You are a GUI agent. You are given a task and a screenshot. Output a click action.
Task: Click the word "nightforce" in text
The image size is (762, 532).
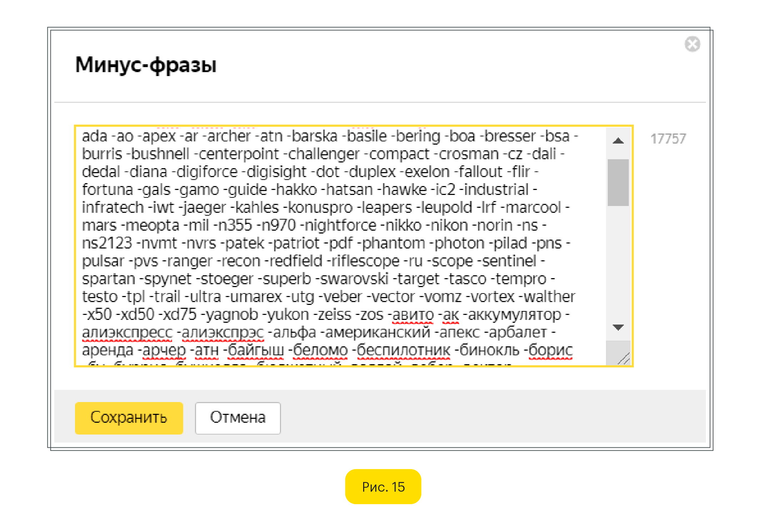340,225
